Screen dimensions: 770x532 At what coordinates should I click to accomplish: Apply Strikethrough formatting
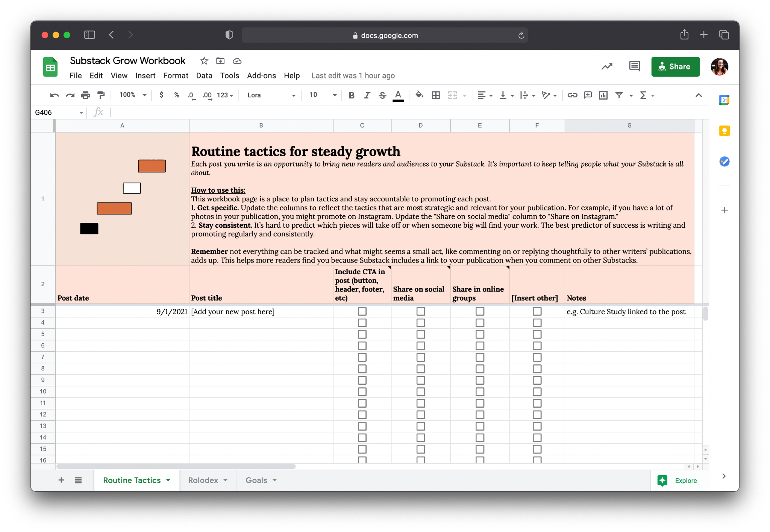coord(382,95)
